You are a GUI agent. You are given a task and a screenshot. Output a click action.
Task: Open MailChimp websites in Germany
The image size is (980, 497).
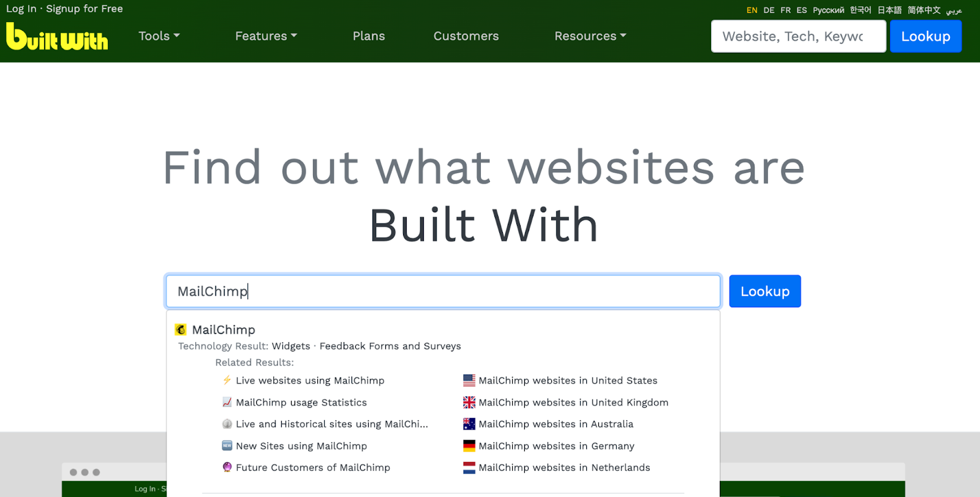556,446
